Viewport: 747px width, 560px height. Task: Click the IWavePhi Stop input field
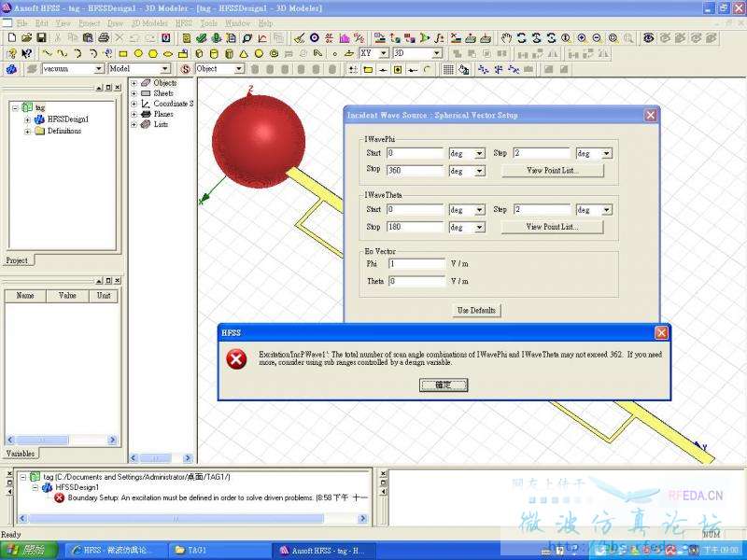pyautogui.click(x=416, y=171)
